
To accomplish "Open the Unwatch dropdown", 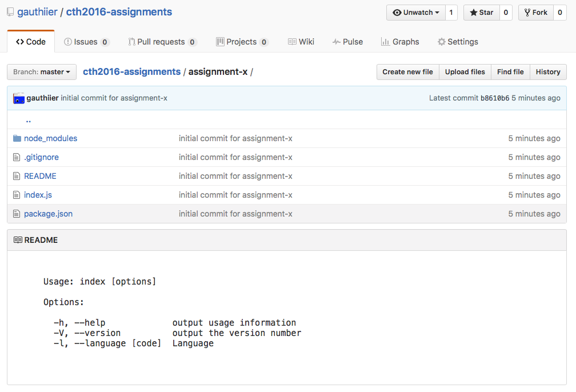I will pyautogui.click(x=415, y=13).
